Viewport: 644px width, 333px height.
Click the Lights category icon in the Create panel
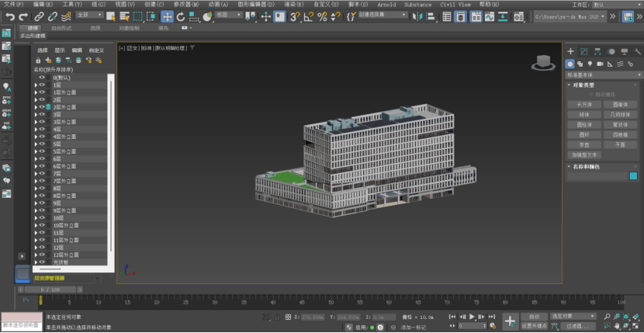coord(590,64)
